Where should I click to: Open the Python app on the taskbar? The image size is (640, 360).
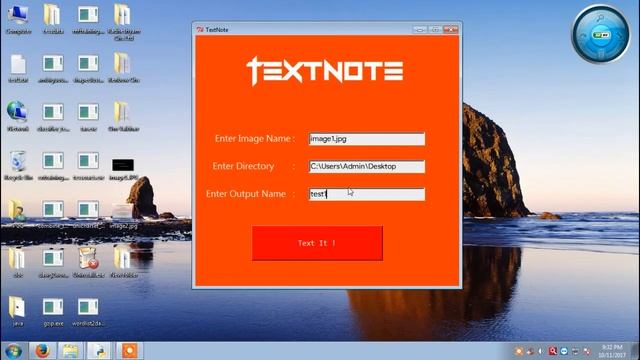(100, 351)
